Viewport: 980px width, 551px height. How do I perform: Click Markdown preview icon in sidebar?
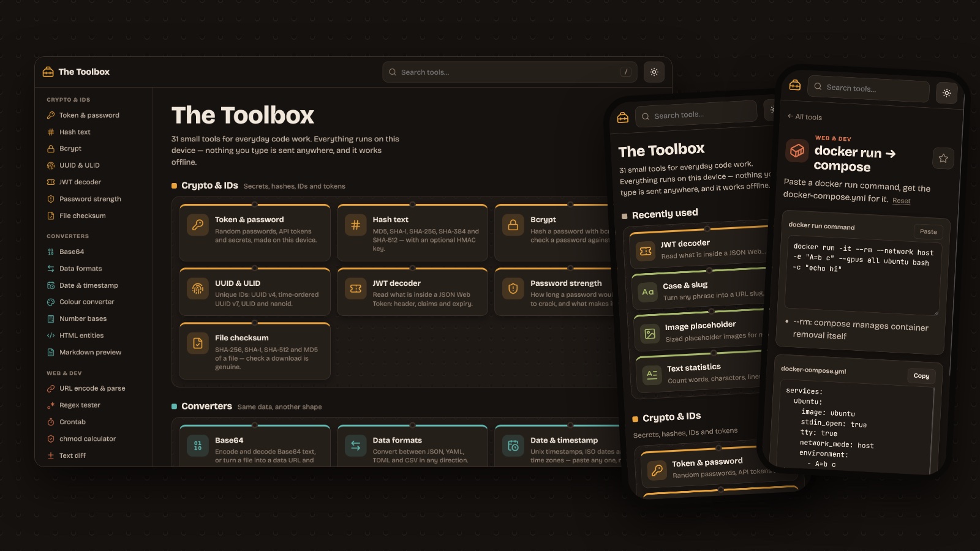pos(51,352)
